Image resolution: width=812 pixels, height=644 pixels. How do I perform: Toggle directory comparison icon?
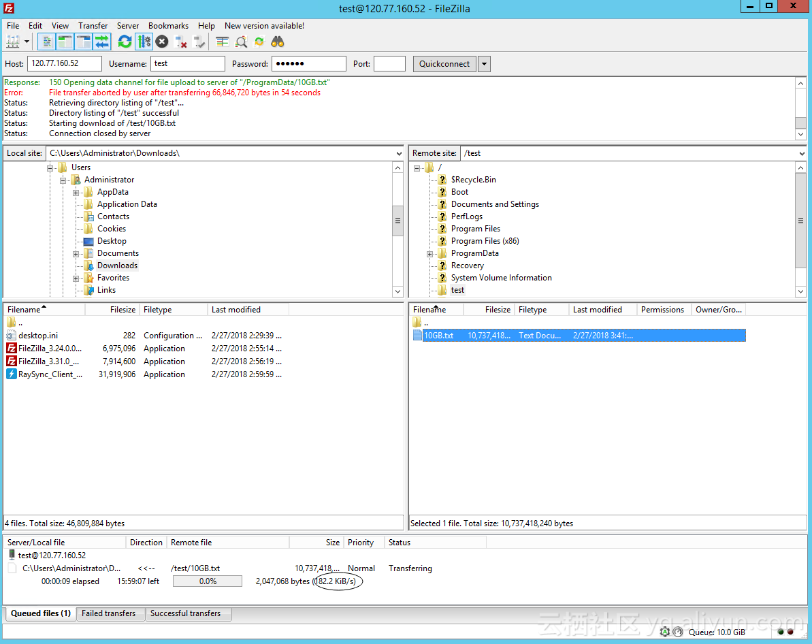pyautogui.click(x=241, y=42)
